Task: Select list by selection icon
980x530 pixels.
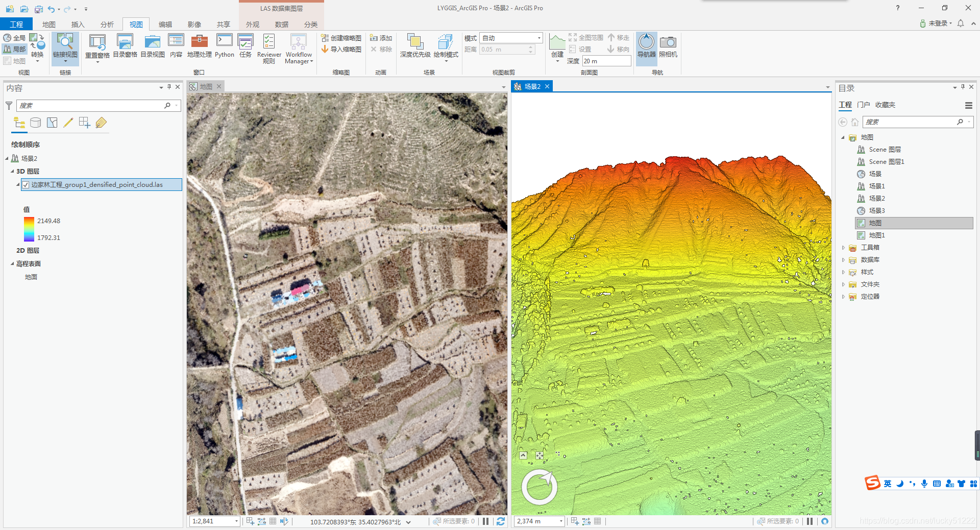Action: tap(52, 123)
